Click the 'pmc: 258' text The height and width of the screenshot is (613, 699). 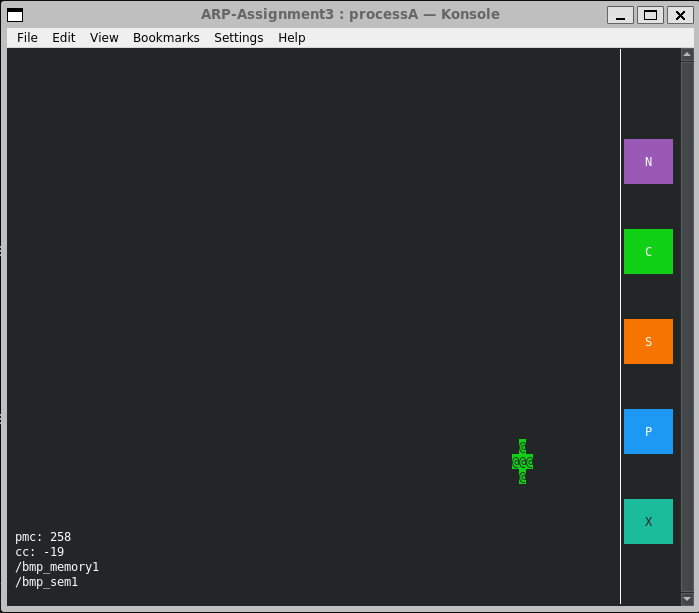tap(43, 537)
